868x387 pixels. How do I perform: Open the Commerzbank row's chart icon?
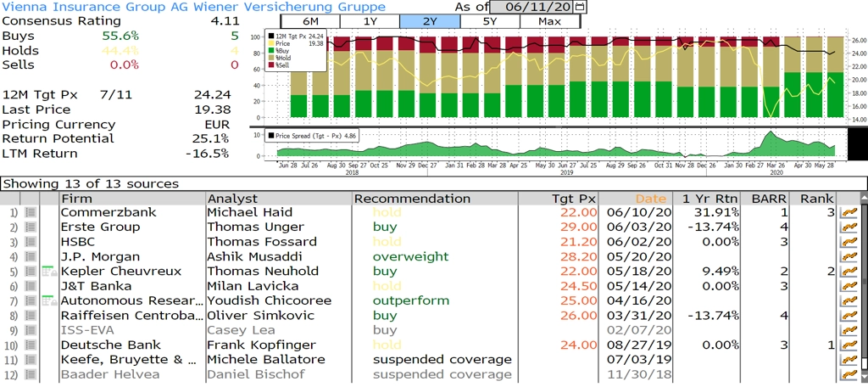847,212
